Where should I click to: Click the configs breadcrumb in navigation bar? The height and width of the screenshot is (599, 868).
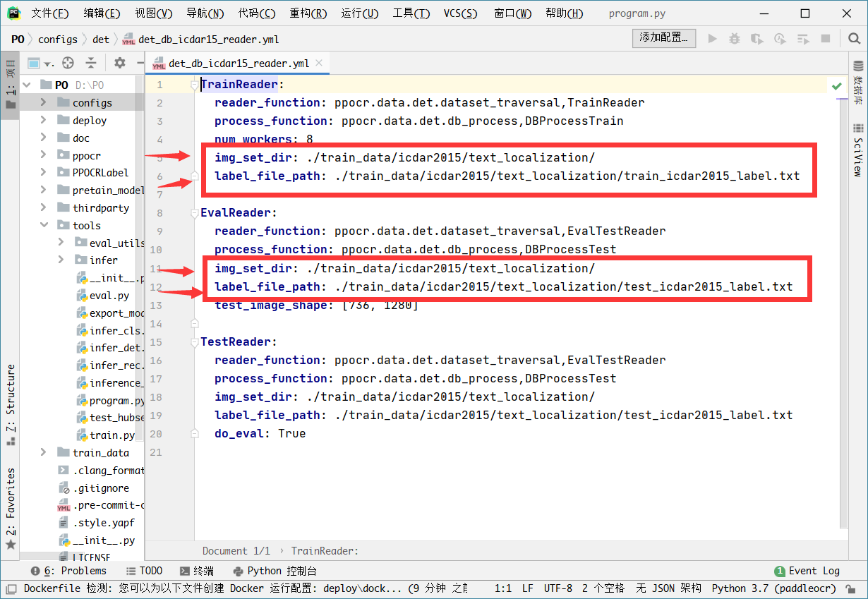(58, 39)
